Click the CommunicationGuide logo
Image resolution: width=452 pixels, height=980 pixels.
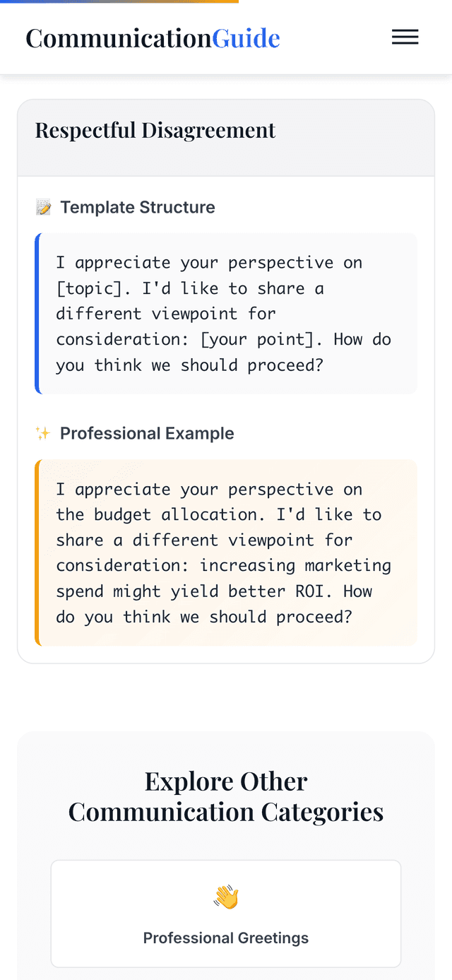[153, 37]
